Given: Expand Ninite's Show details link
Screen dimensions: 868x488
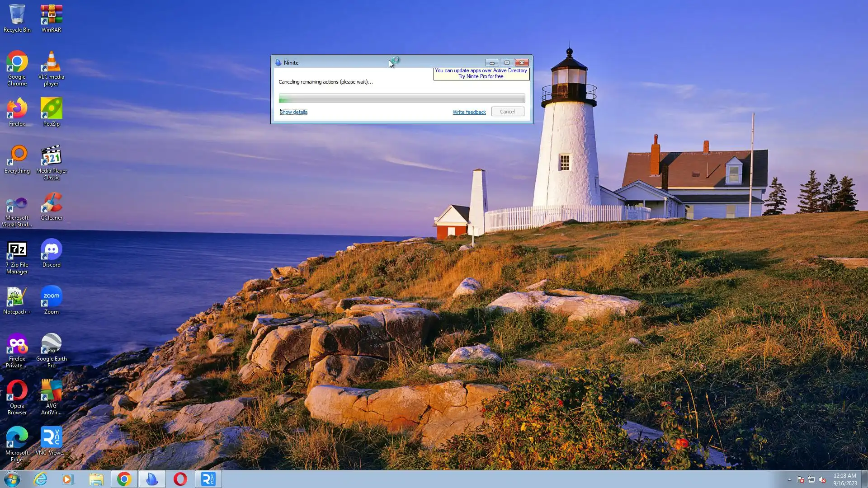Looking at the screenshot, I should pos(293,112).
